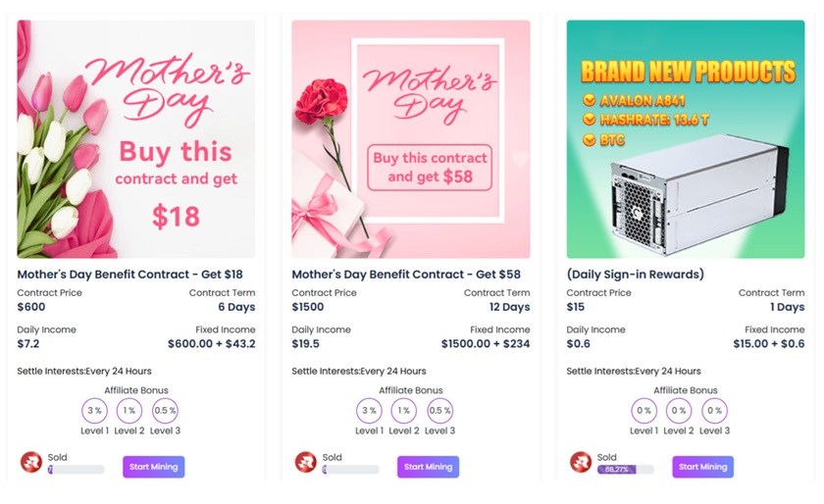Click the red logo icon on Daily Sign-in card
The width and height of the screenshot is (824, 504).
pos(581,462)
